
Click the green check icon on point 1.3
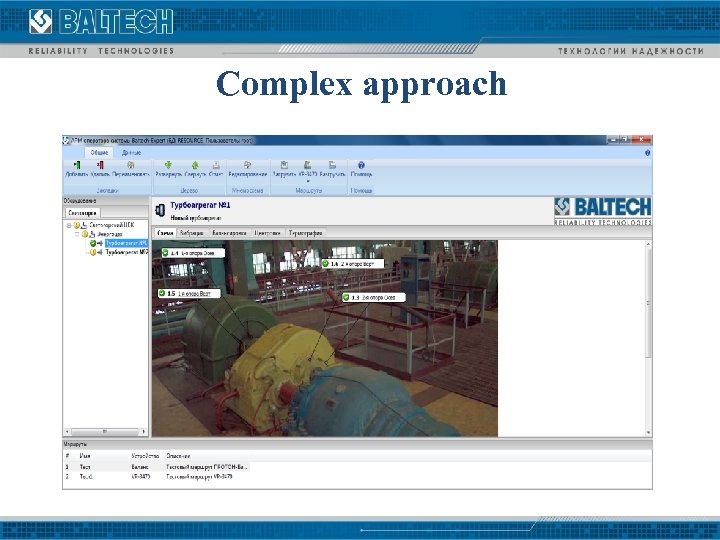pos(346,298)
